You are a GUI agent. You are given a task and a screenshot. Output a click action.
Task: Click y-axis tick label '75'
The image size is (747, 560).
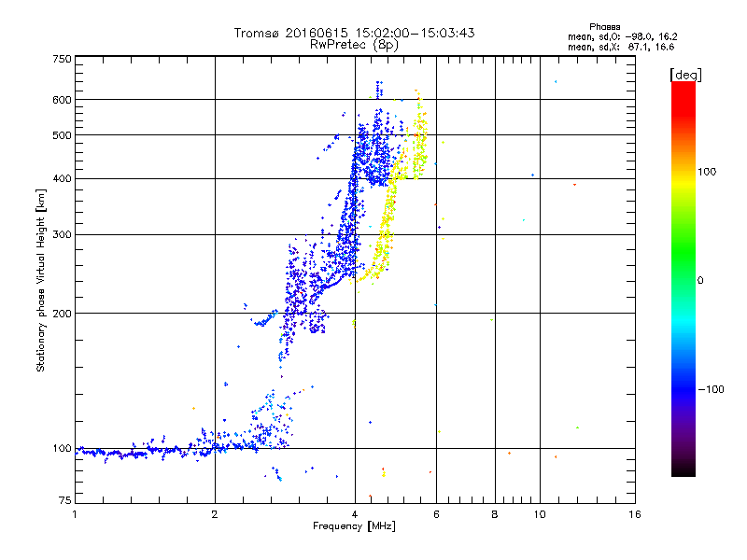point(65,500)
